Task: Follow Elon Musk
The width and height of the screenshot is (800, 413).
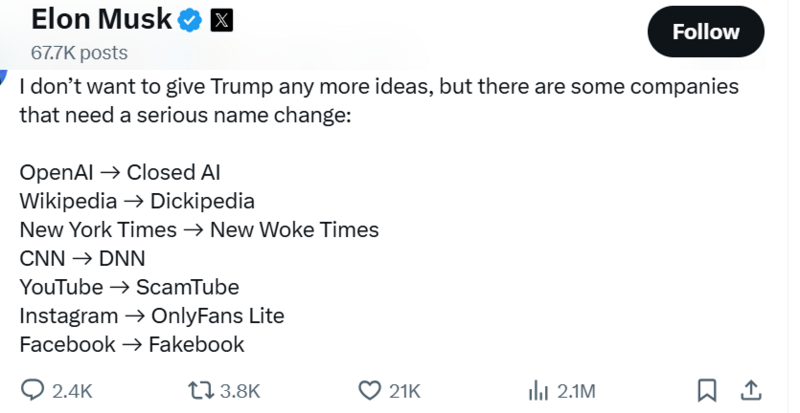Action: [x=705, y=32]
